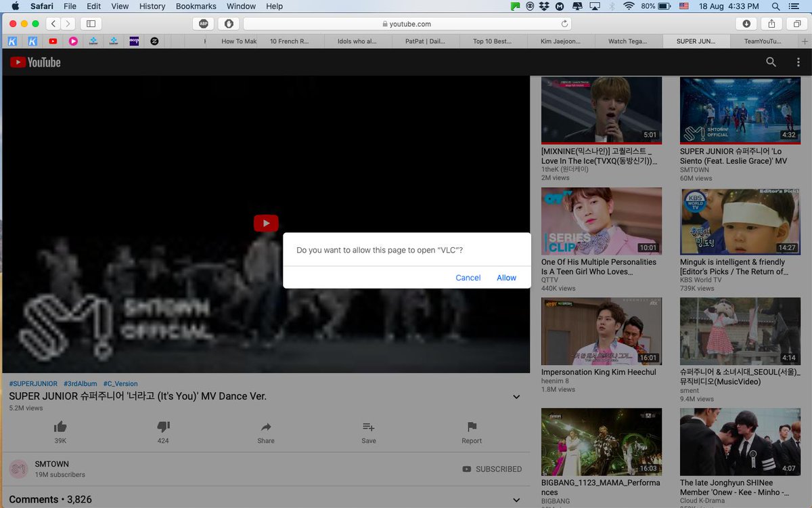Report the video with flag icon
This screenshot has height=508, width=812.
[x=472, y=427]
